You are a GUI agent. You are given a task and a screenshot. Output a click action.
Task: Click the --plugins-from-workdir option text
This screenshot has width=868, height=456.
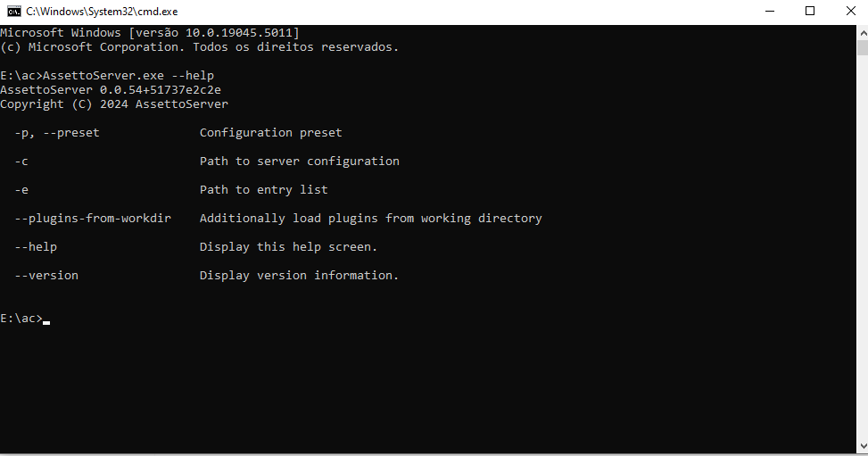click(x=93, y=219)
